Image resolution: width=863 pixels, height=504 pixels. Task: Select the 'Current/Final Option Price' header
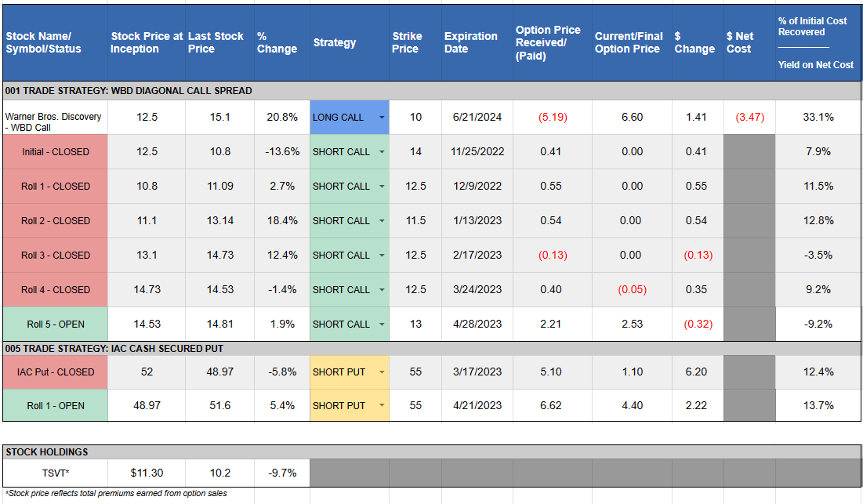632,42
